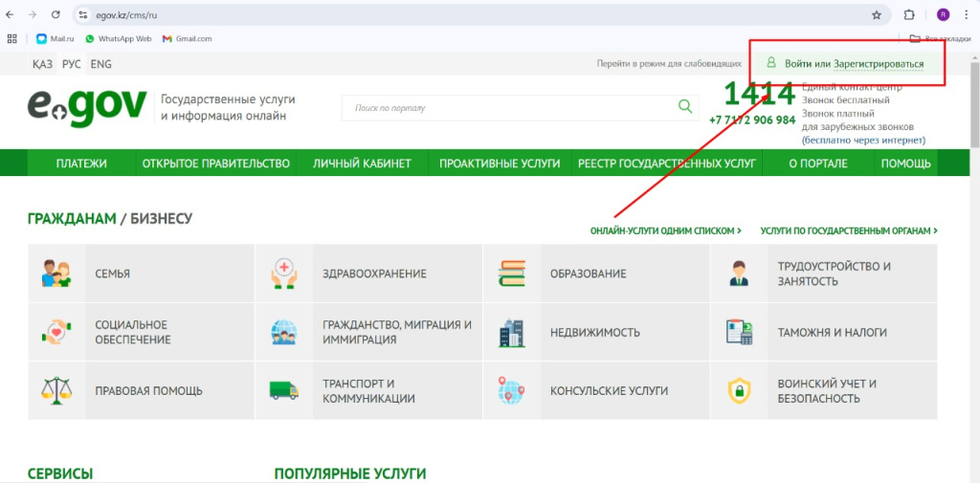Enable mode for visually impaired link
Image resolution: width=980 pixels, height=483 pixels.
point(669,64)
